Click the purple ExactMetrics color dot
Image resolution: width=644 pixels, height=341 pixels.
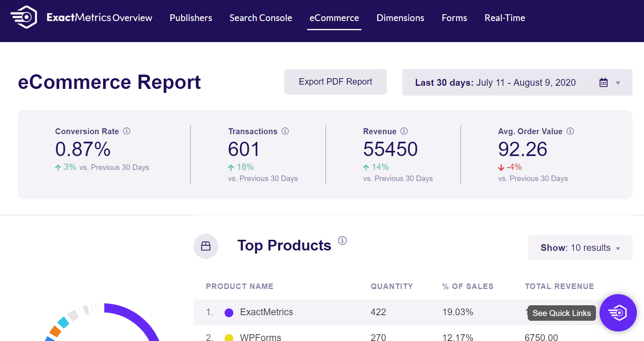point(229,313)
